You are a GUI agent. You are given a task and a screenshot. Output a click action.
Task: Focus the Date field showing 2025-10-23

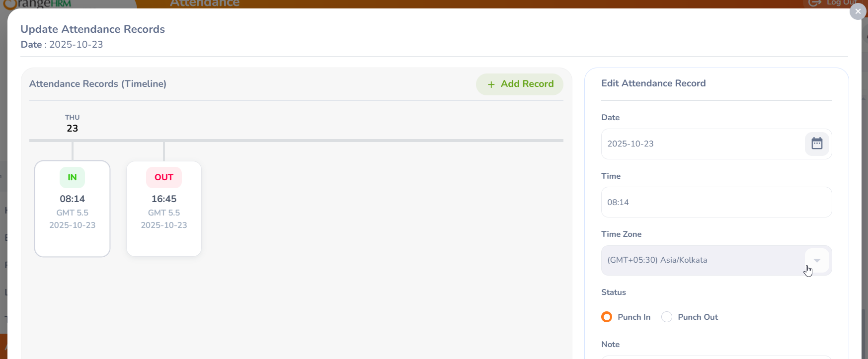[701, 144]
